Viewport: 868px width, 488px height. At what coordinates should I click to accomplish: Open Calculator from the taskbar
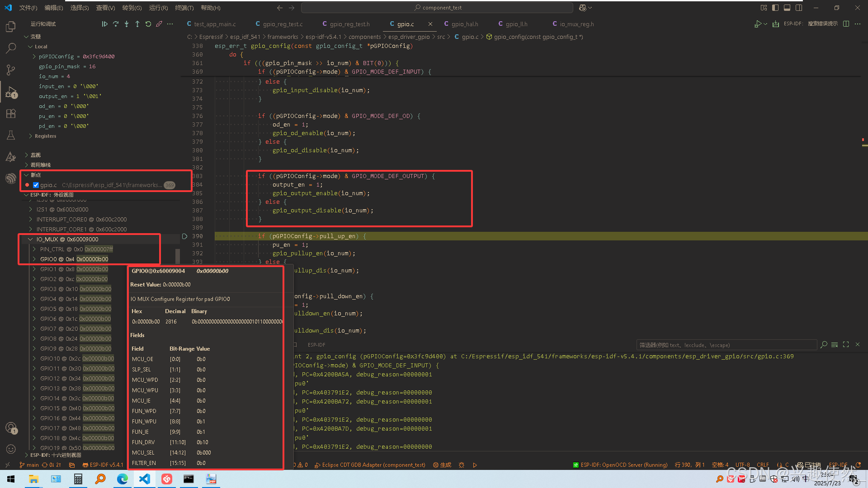tap(78, 479)
